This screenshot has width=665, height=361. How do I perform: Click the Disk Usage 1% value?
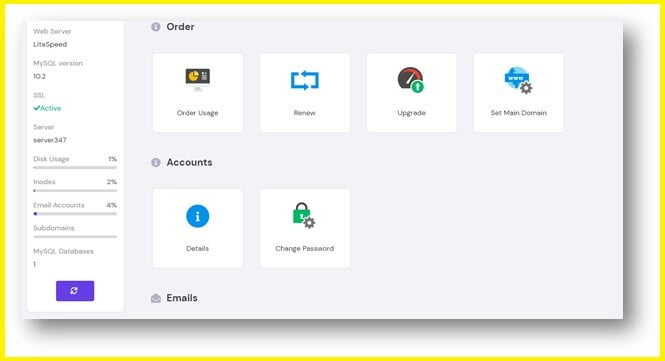coord(112,159)
